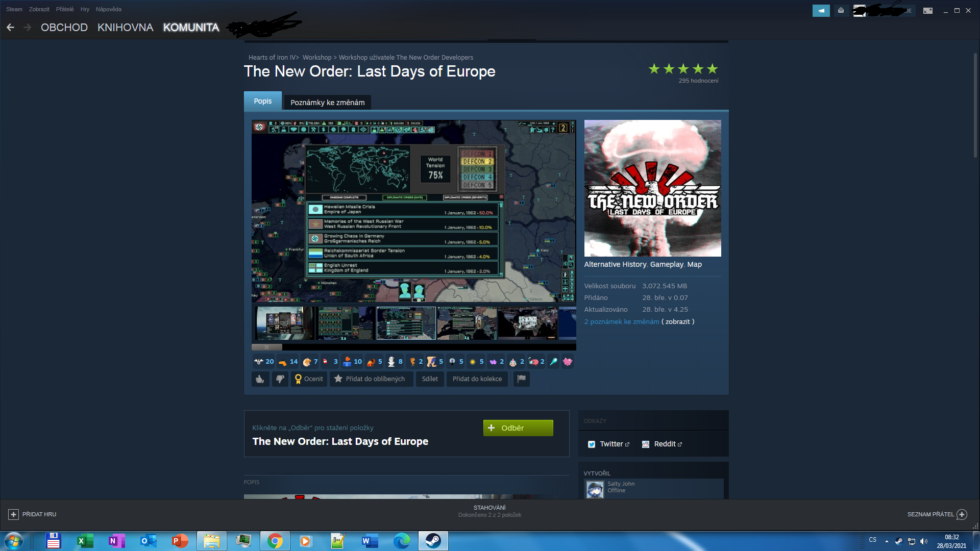Open The New Order Developers workshop link
Image resolution: width=980 pixels, height=551 pixels.
pyautogui.click(x=406, y=58)
